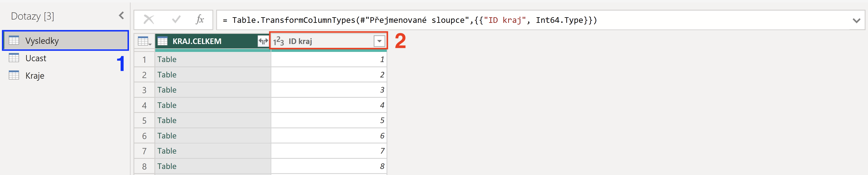Screen dimensions: 868x175
Task: Click Table link in row 5
Action: 167,120
